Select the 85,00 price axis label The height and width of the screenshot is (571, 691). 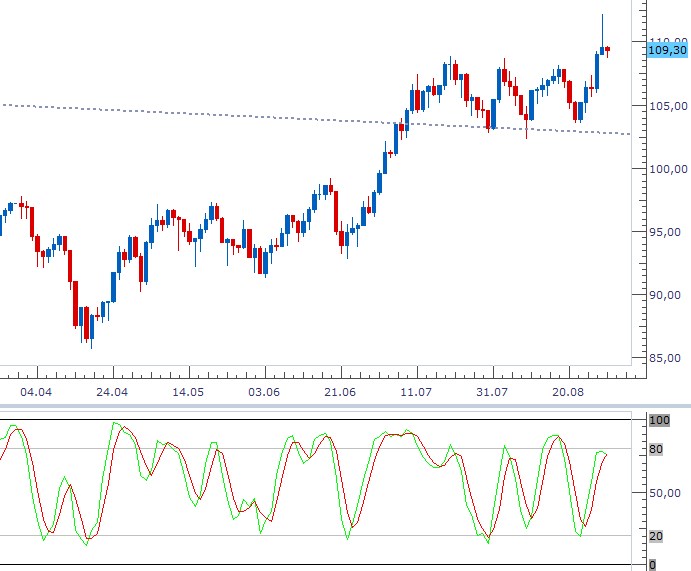(x=668, y=358)
